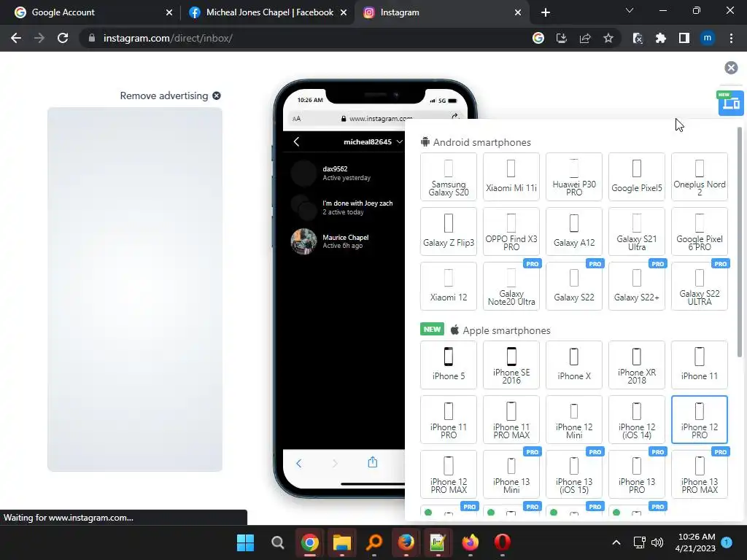This screenshot has width=747, height=560.
Task: Go back using the chevron beside micheal82645
Action: pos(296,141)
